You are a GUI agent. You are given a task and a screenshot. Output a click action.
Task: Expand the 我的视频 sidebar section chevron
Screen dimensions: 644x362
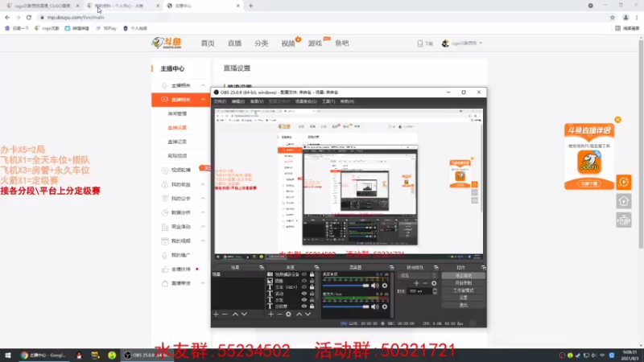(203, 241)
